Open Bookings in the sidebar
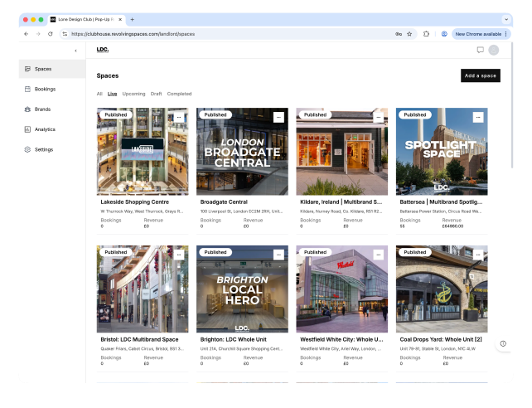The width and height of the screenshot is (532, 408). pyautogui.click(x=52, y=89)
